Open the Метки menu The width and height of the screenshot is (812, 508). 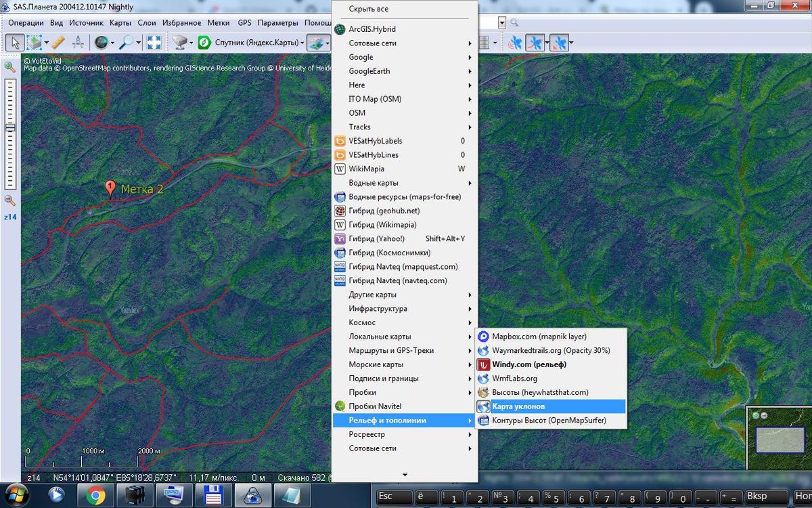click(x=219, y=22)
